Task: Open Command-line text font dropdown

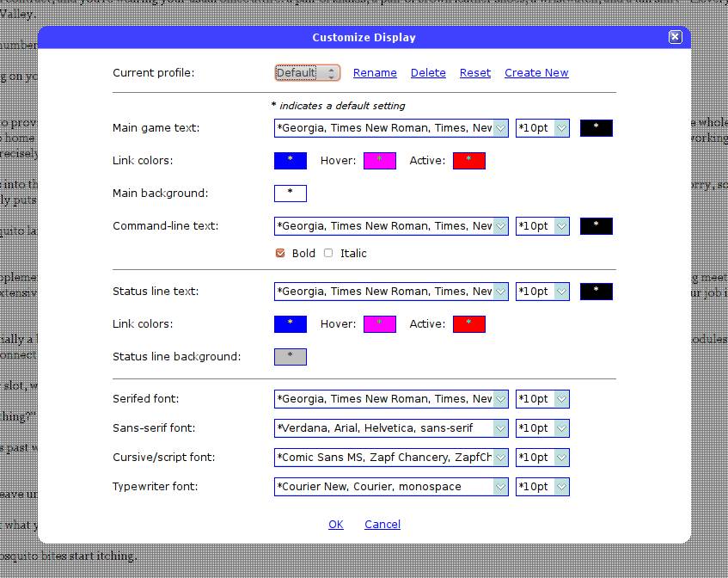Action: pyautogui.click(x=391, y=226)
